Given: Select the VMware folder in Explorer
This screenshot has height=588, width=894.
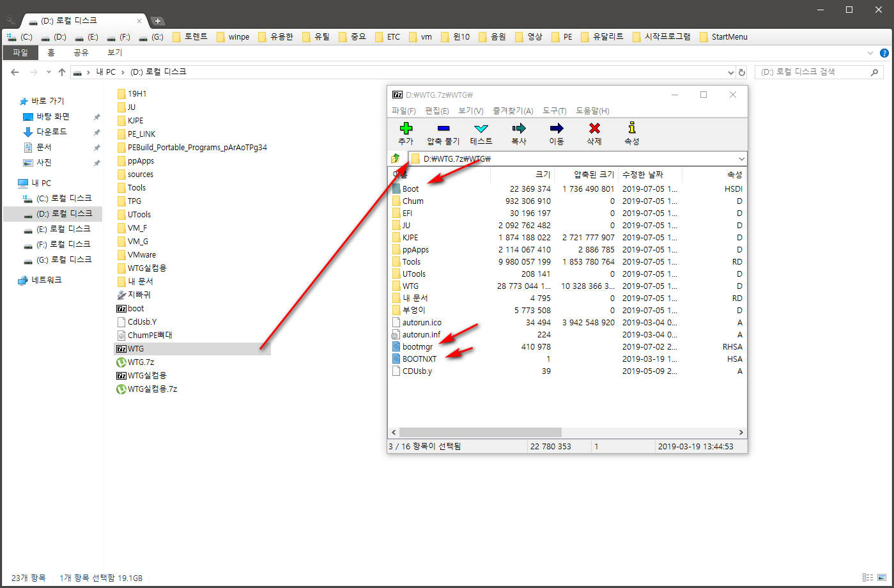Looking at the screenshot, I should point(137,255).
